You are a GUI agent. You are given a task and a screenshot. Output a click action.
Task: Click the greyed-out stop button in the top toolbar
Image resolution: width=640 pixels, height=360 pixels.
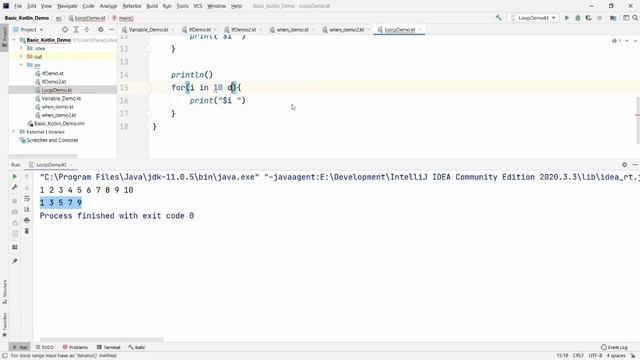[599, 18]
